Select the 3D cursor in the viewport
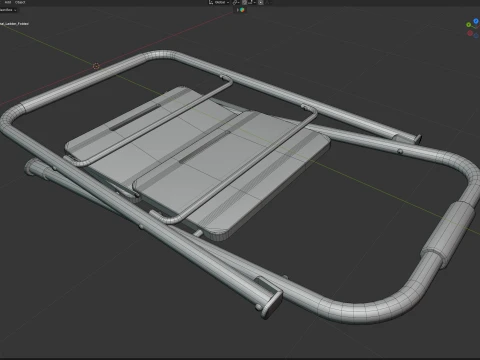The height and width of the screenshot is (360, 480). click(x=96, y=66)
